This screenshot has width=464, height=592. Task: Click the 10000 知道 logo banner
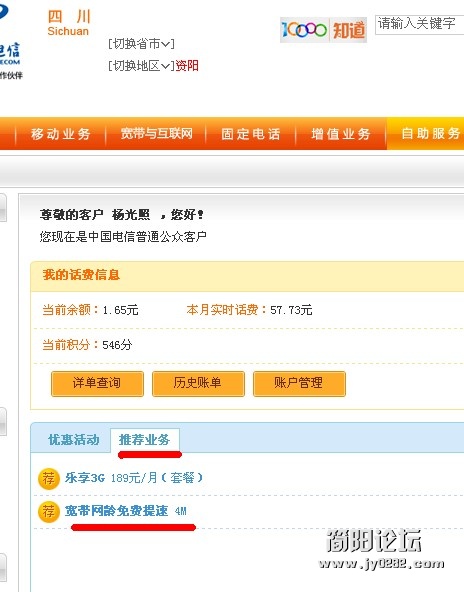(x=323, y=29)
